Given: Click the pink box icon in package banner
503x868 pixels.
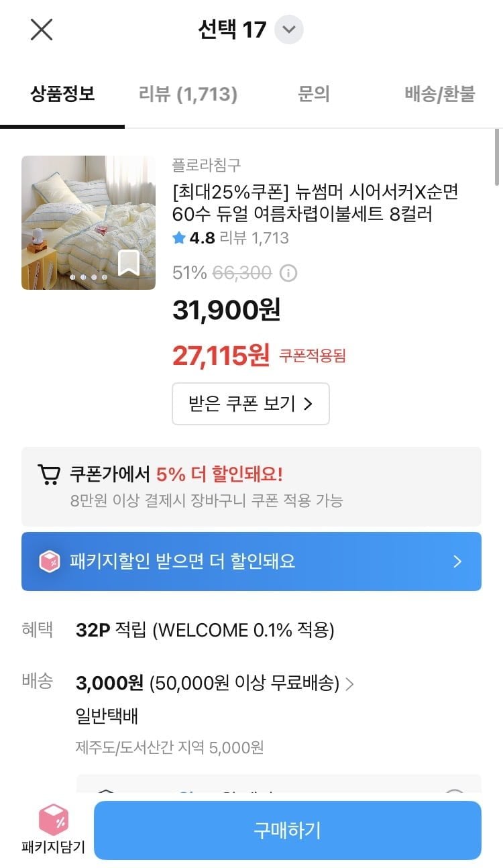Looking at the screenshot, I should (x=50, y=561).
